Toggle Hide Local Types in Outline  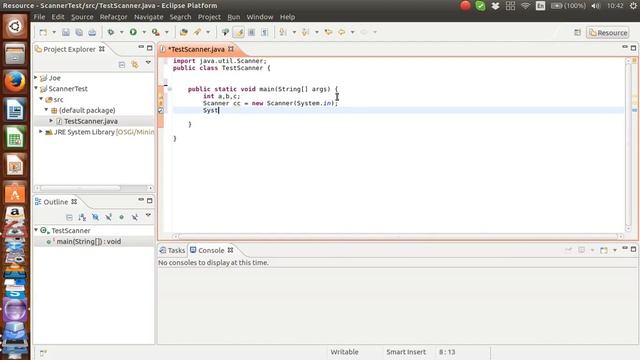(x=134, y=217)
